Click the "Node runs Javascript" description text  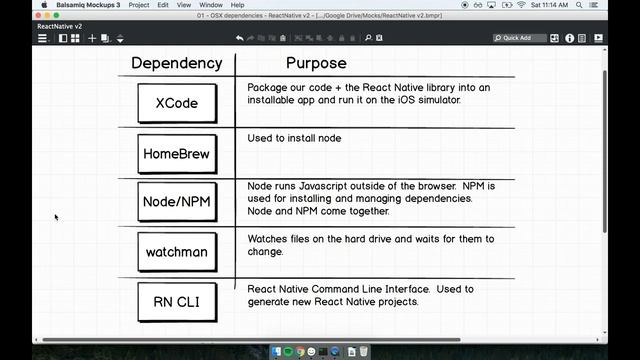(371, 198)
